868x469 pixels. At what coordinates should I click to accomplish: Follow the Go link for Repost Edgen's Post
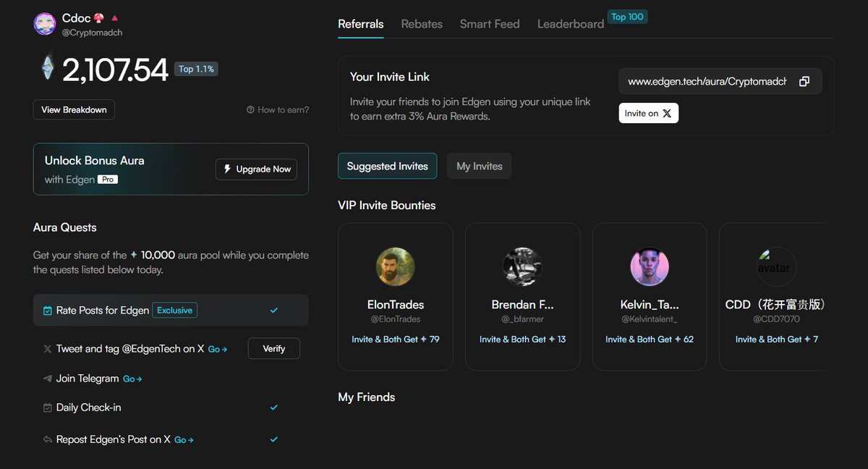point(184,439)
